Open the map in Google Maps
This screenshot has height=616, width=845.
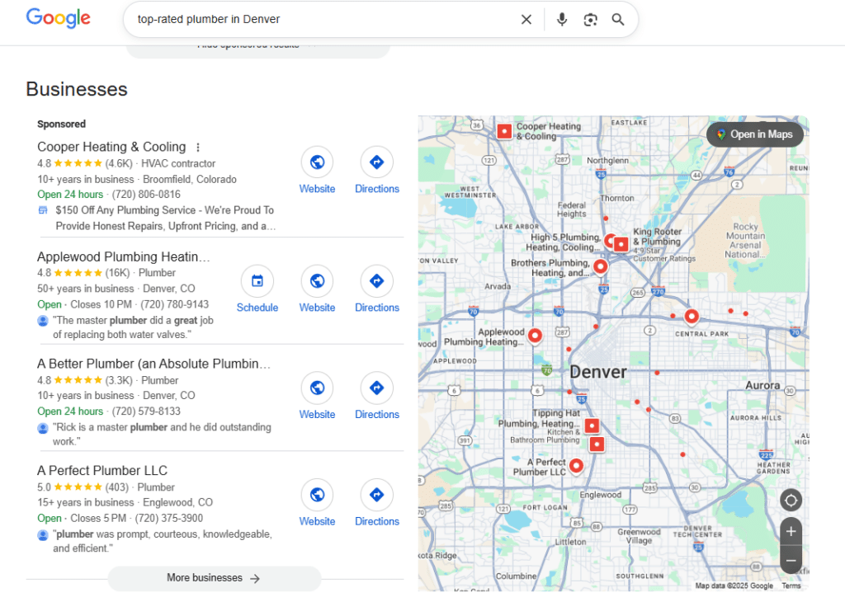(x=754, y=134)
